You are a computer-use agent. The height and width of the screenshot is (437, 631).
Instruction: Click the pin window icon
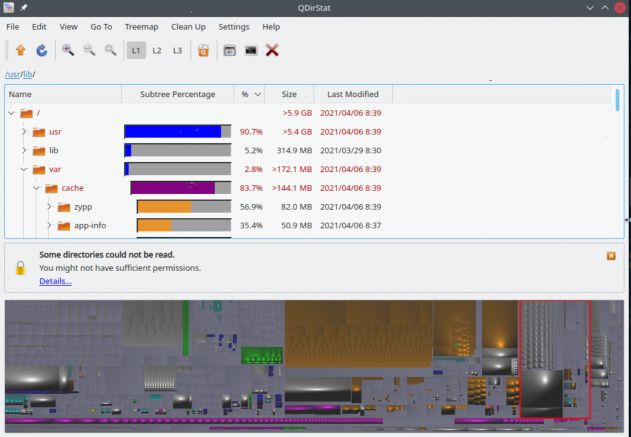coord(24,8)
